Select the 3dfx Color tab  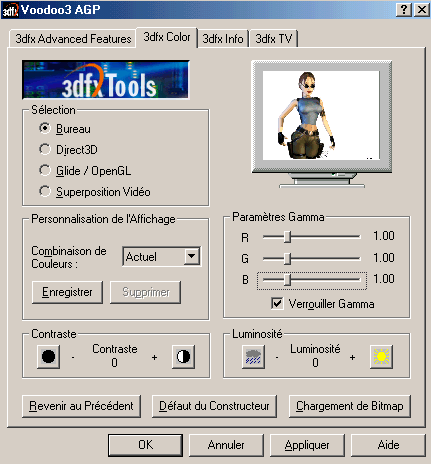[167, 37]
